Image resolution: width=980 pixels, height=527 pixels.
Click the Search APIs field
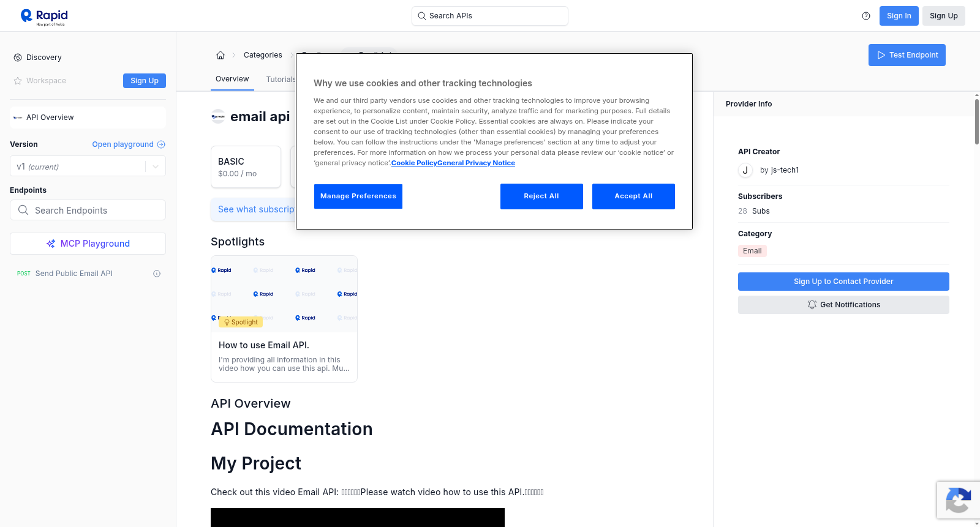pos(490,16)
